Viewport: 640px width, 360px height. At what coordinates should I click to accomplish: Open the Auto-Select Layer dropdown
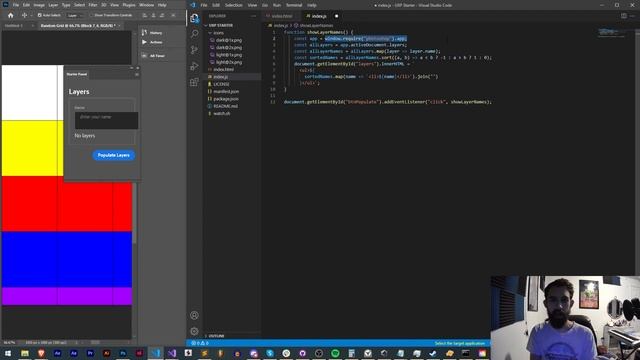[75, 16]
